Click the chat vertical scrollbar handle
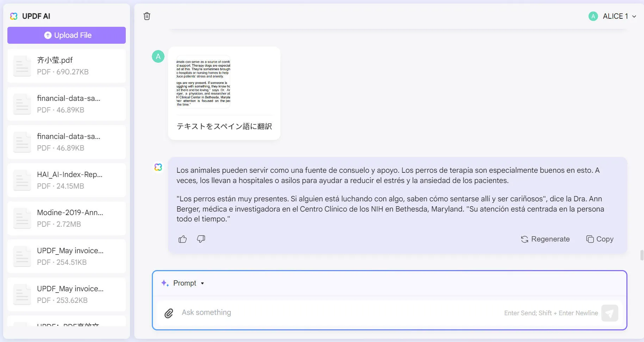Image resolution: width=644 pixels, height=342 pixels. click(x=642, y=255)
